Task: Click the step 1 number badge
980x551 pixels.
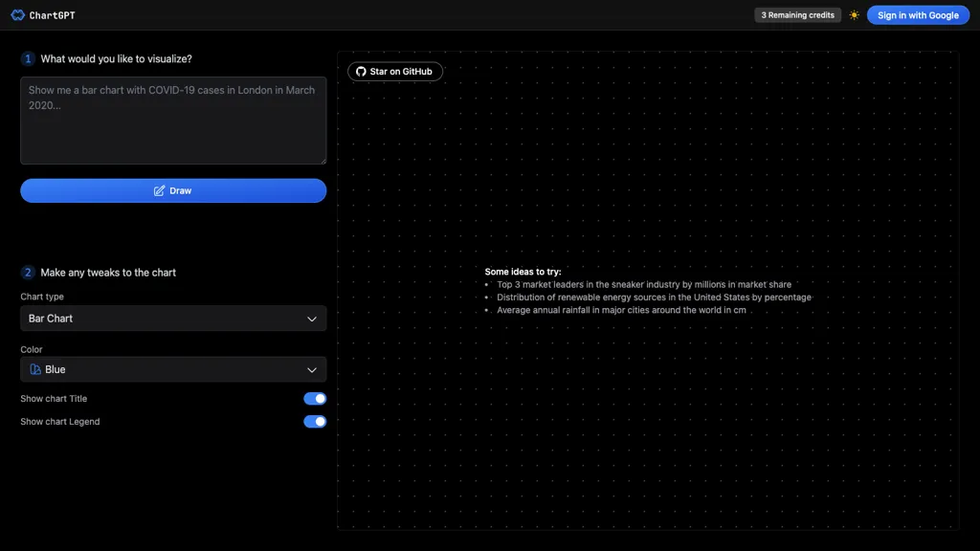Action: point(28,59)
